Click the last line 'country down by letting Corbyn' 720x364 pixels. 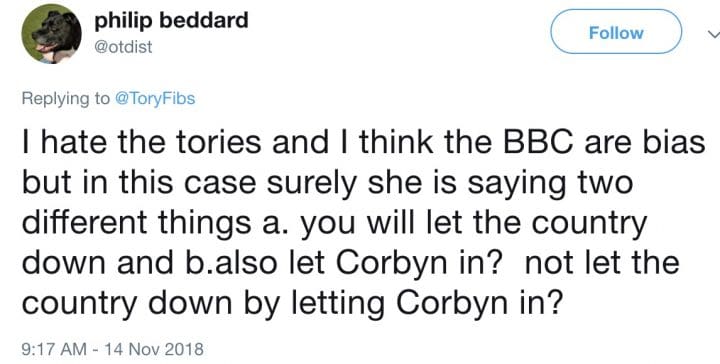[x=292, y=303]
